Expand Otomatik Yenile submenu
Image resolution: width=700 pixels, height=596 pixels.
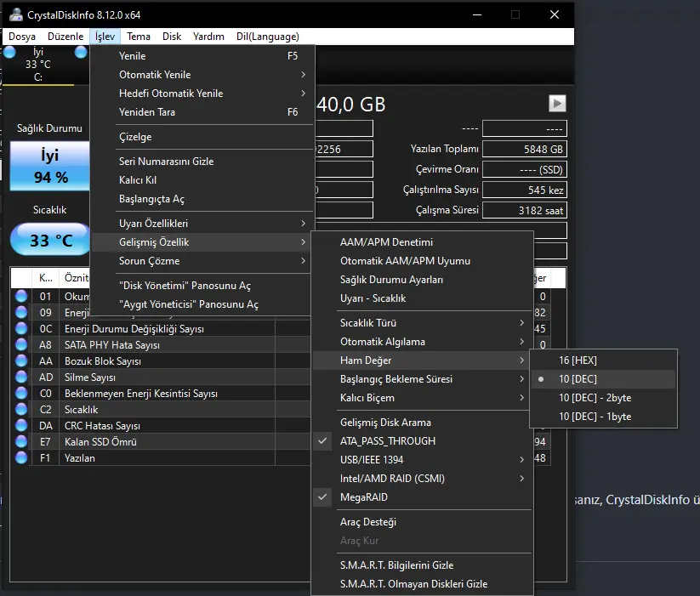[x=202, y=75]
